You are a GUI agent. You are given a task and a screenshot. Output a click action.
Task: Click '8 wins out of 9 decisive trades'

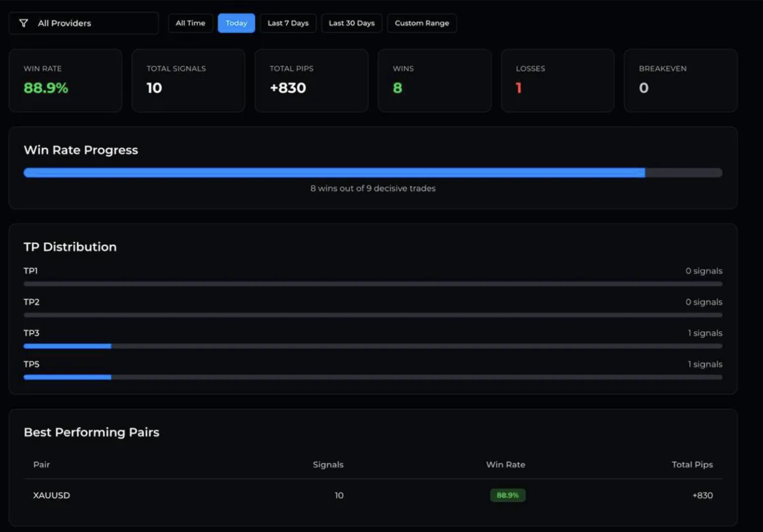click(x=373, y=189)
